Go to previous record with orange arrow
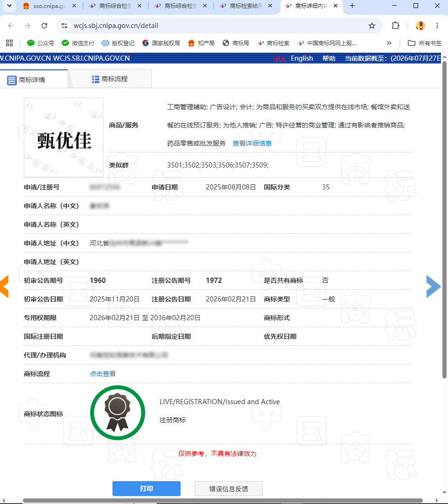The image size is (448, 504). (4, 286)
